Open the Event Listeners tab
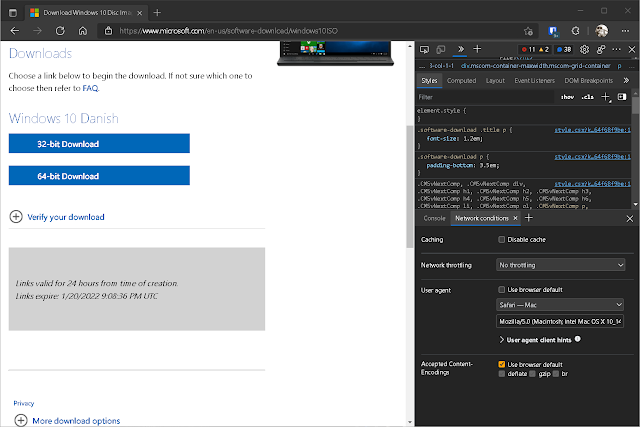Screen dimensions: 640x427 click(534, 81)
